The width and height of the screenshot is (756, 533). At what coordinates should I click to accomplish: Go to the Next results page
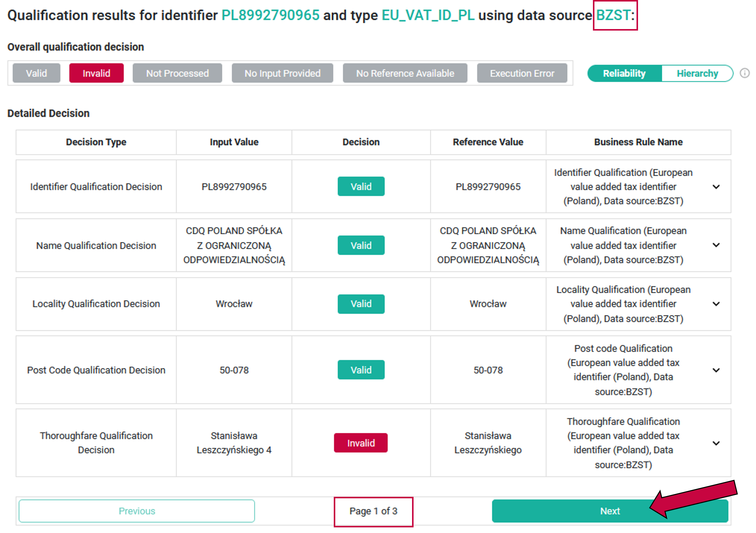(x=610, y=511)
